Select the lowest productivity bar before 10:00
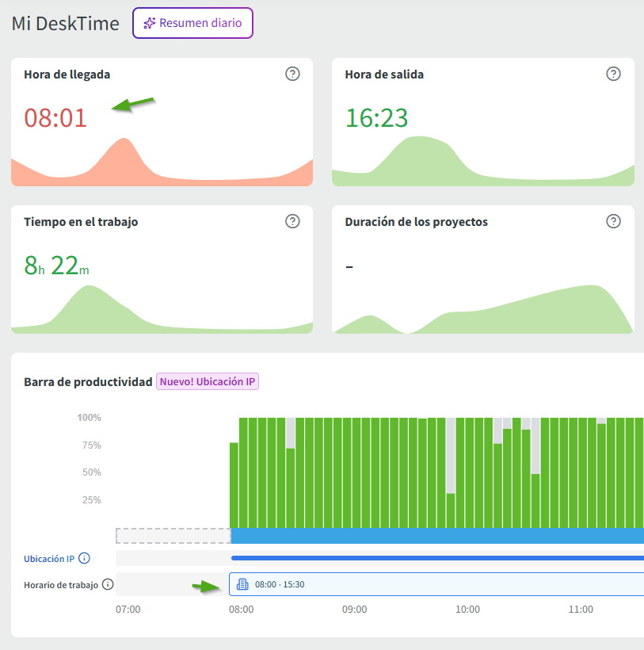 451,510
